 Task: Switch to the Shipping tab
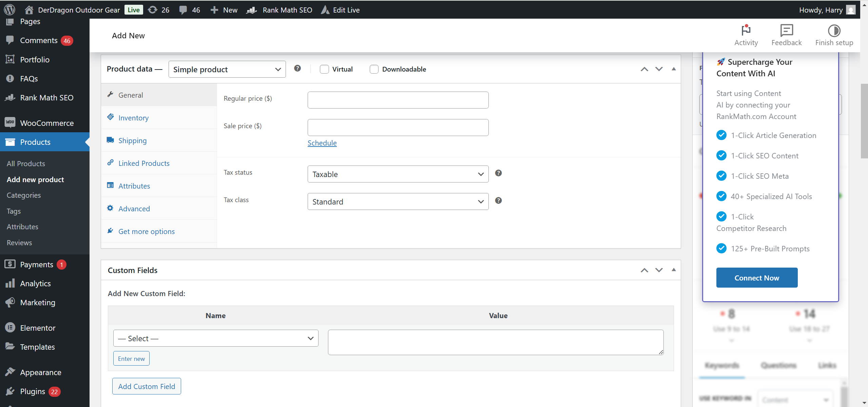pyautogui.click(x=132, y=140)
